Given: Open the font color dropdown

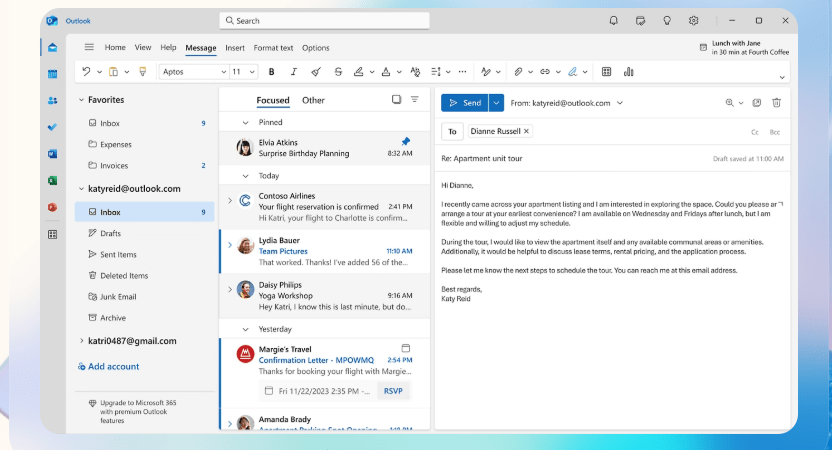Looking at the screenshot, I should pyautogui.click(x=399, y=72).
